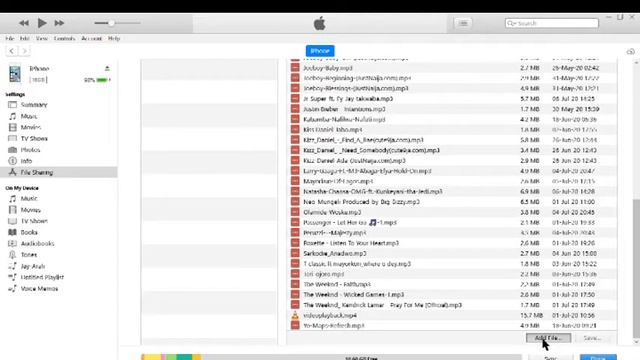
Task: Eject the iPhone using eject icon
Action: (x=107, y=68)
